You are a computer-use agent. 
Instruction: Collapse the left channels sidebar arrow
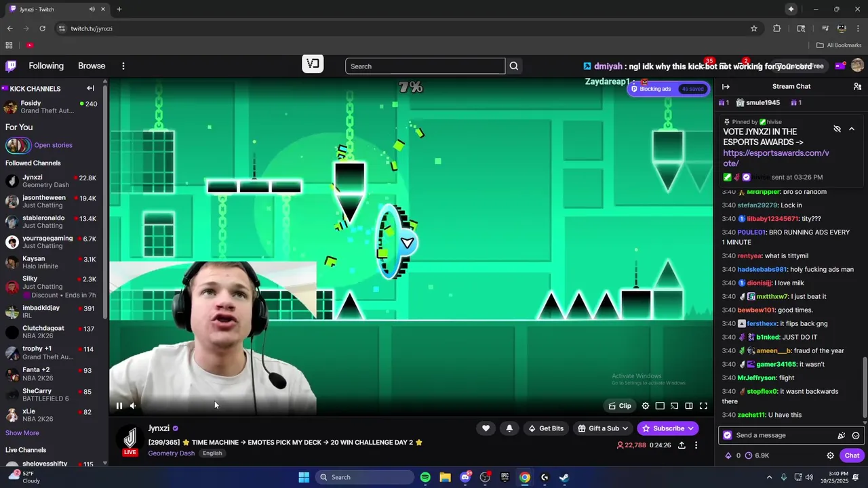[90, 88]
